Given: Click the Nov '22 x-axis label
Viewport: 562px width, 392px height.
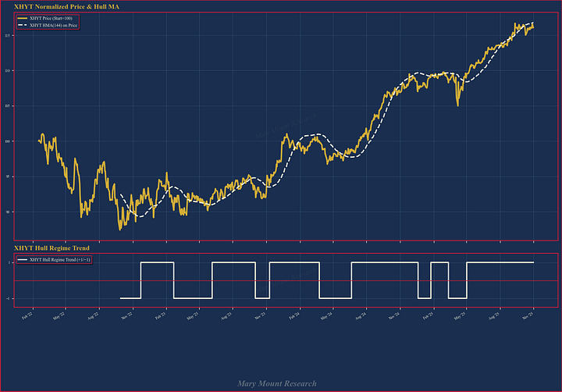Looking at the screenshot, I should click(x=126, y=315).
